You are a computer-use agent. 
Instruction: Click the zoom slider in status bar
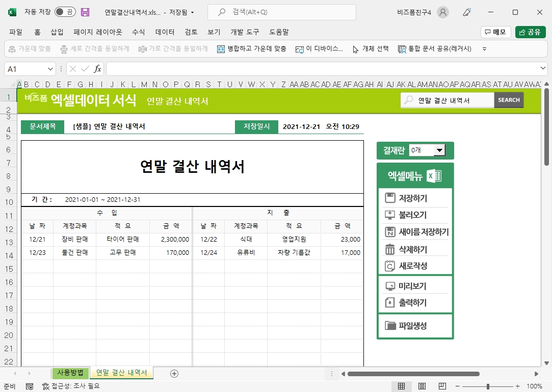pyautogui.click(x=488, y=386)
